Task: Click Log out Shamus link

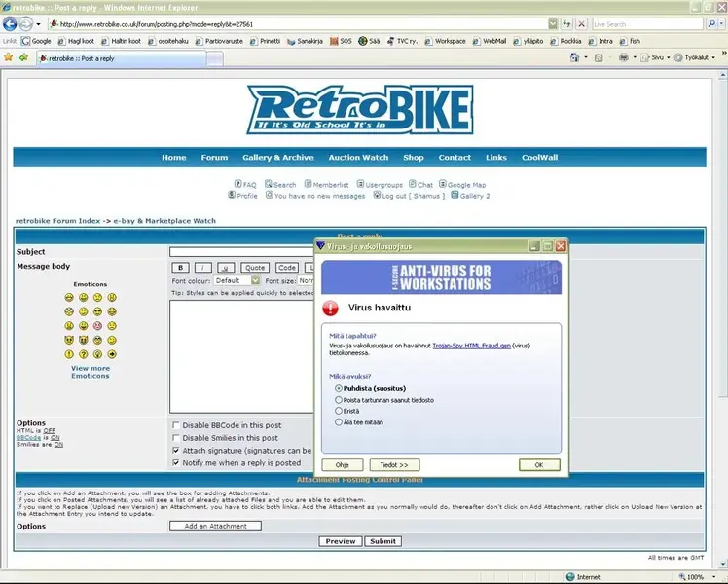Action: tap(409, 196)
